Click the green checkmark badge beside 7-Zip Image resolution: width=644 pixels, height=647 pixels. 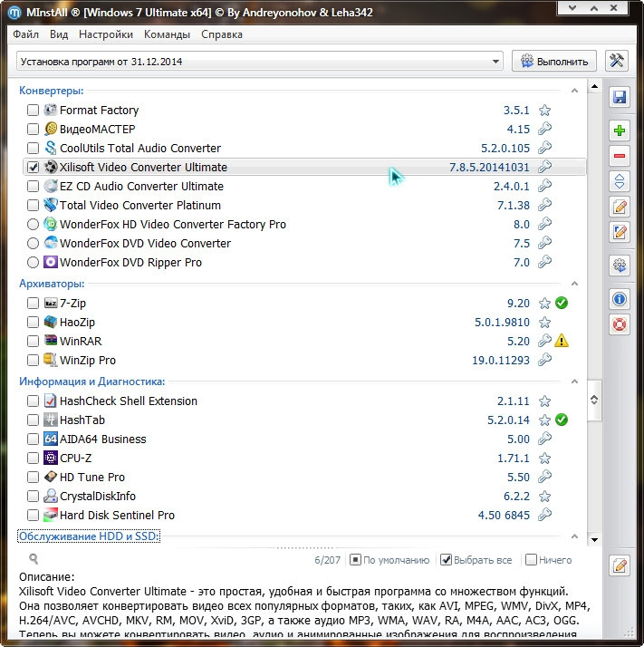pos(561,303)
